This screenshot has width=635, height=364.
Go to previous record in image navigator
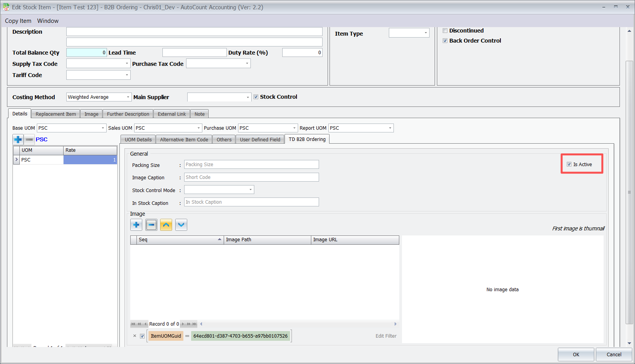point(145,324)
